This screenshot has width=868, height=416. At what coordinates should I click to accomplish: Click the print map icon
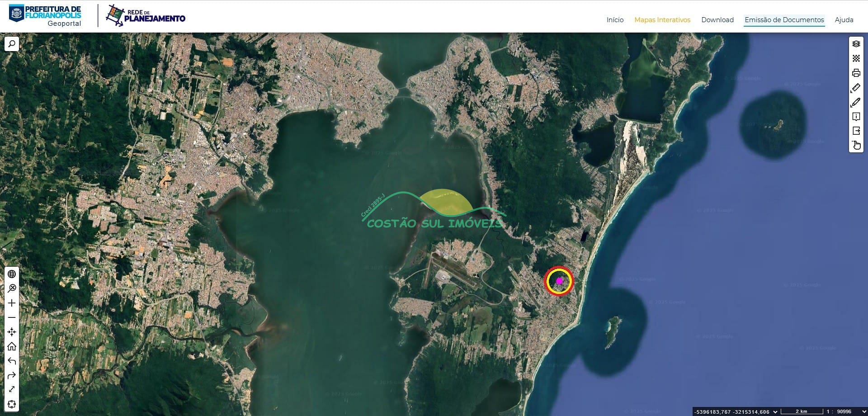click(856, 73)
